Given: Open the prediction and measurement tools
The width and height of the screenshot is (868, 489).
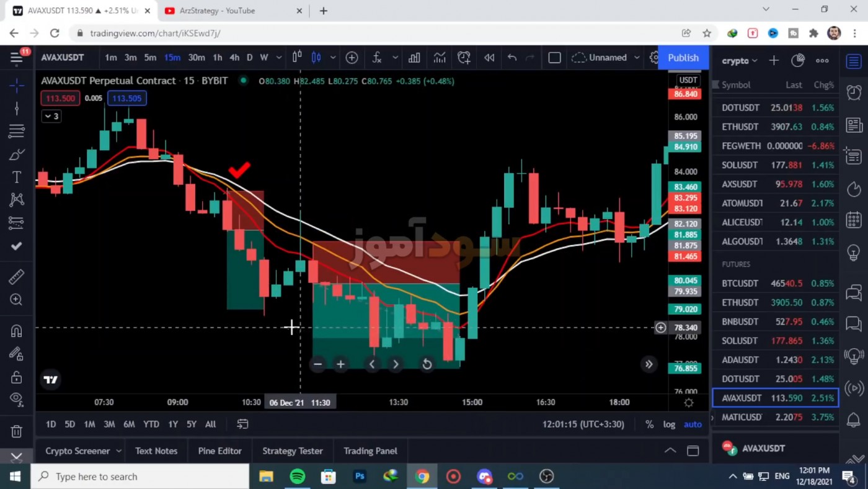Looking at the screenshot, I should click(17, 223).
